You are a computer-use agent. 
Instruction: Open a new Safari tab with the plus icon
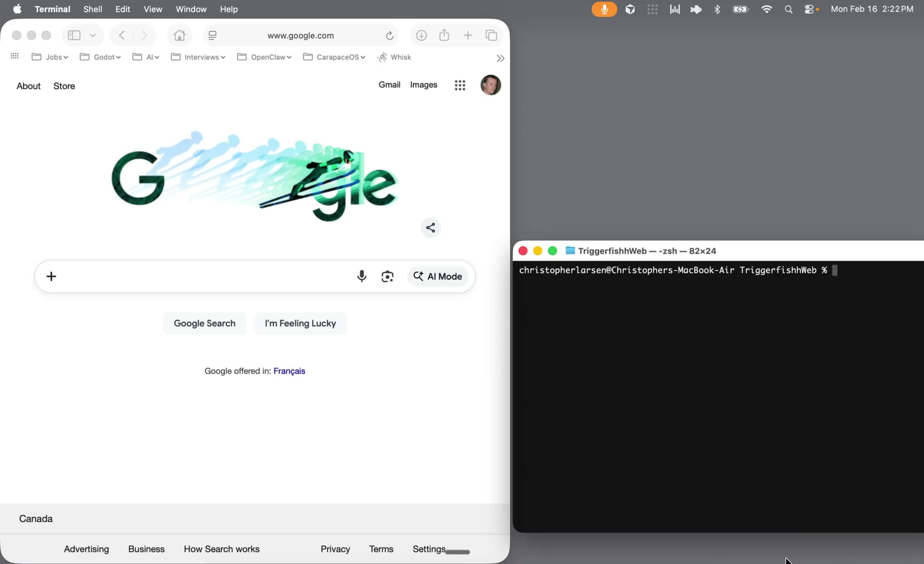point(468,35)
